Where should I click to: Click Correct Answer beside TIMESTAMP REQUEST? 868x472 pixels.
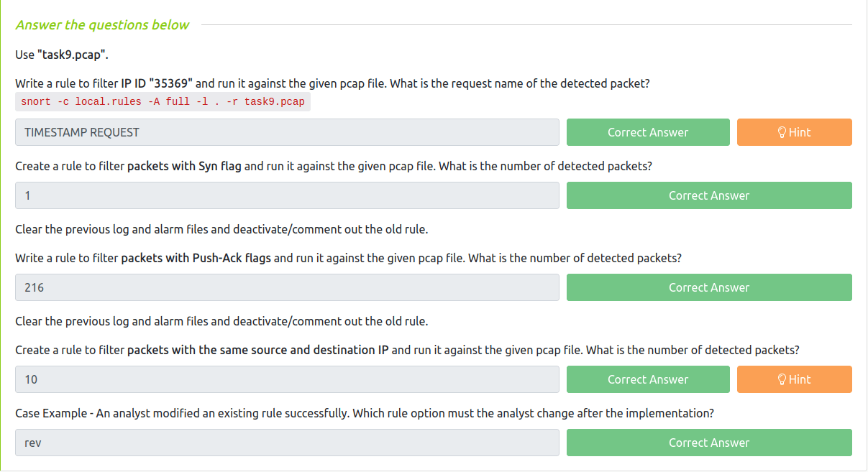647,132
